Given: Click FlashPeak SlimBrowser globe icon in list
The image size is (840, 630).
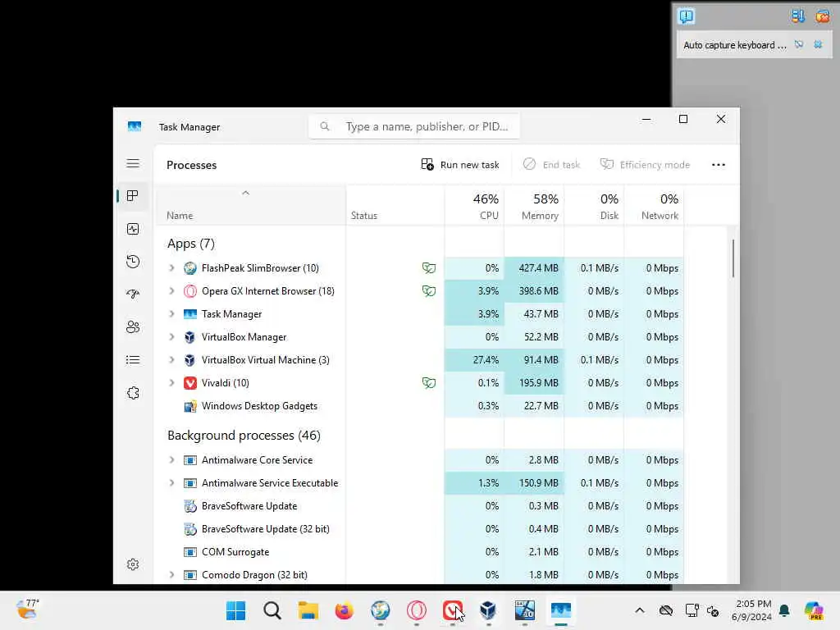Looking at the screenshot, I should pyautogui.click(x=190, y=268).
